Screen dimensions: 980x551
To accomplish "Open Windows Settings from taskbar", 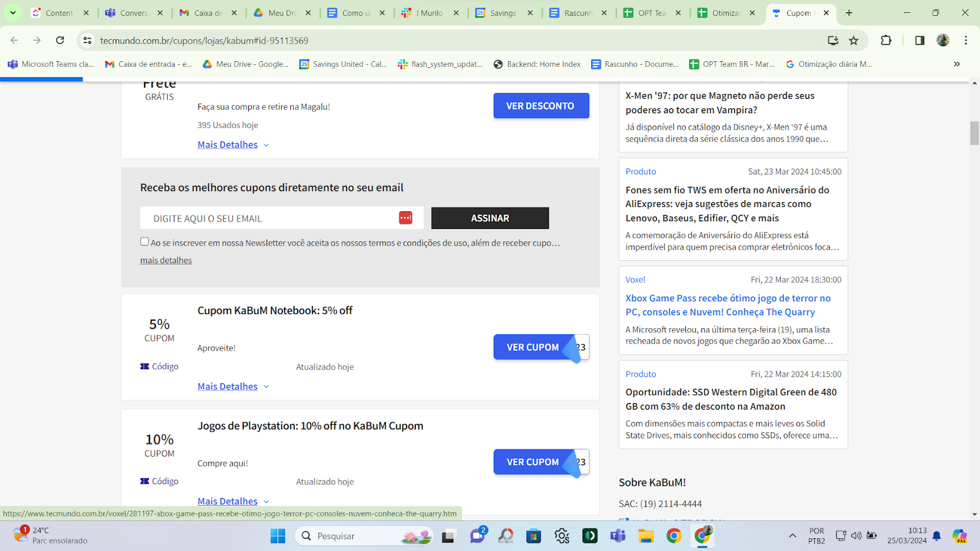I will click(x=562, y=536).
